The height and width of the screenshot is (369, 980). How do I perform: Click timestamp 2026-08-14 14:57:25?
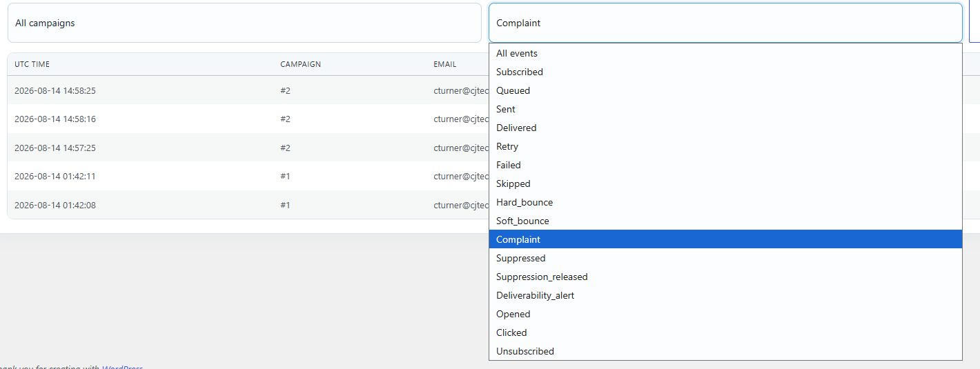coord(55,148)
